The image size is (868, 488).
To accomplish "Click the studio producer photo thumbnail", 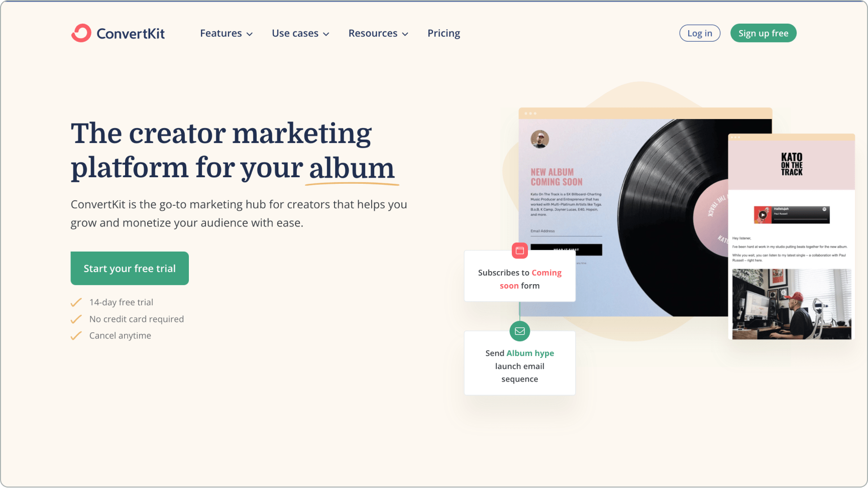I will click(x=792, y=304).
